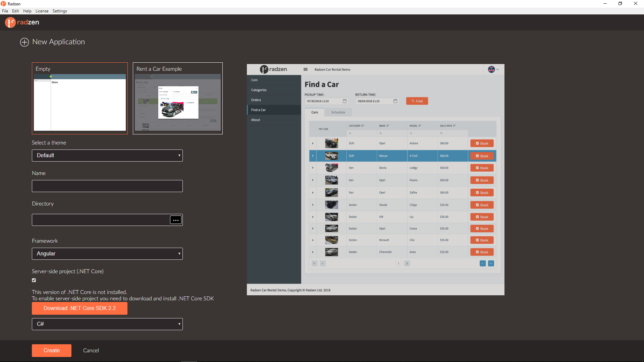Click Book for the Opel Antara
The width and height of the screenshot is (644, 362).
point(482,143)
